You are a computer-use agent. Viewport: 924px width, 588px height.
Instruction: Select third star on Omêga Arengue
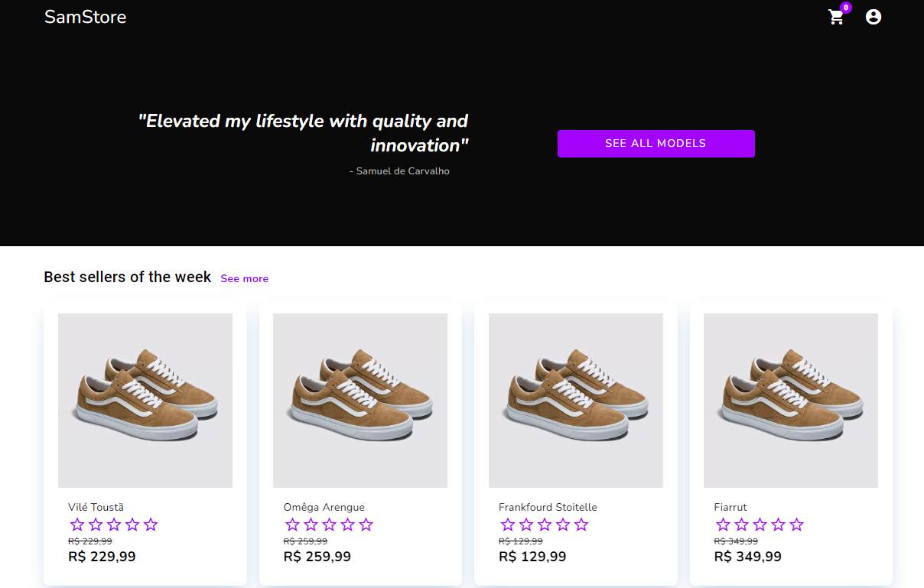[329, 525]
